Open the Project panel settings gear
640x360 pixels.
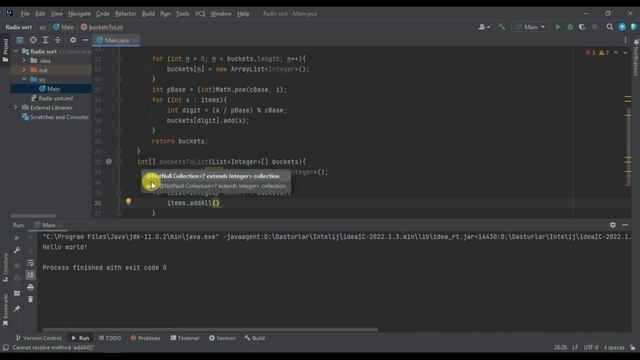point(73,40)
